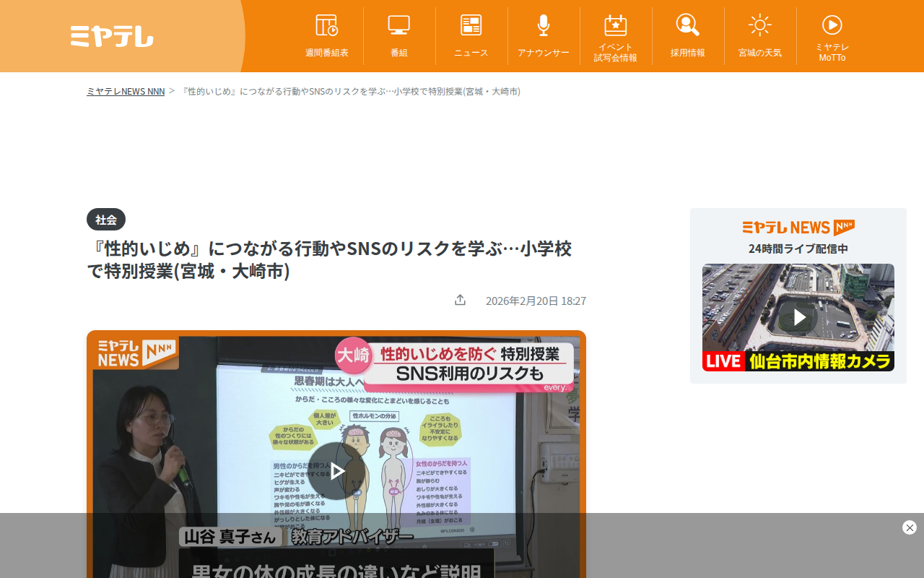Click the date 2026年2月20日 18:27
Screen dimensions: 924x578
(x=536, y=301)
